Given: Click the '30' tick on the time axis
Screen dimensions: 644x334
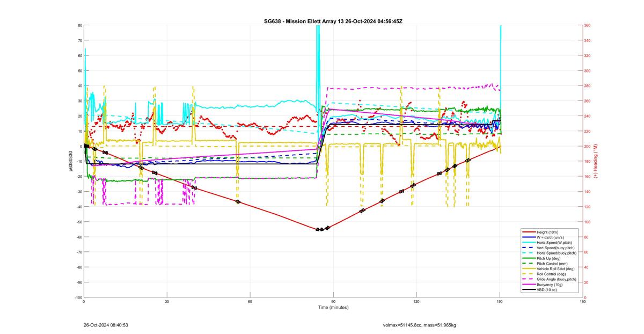Looking at the screenshot, I should point(167,302).
